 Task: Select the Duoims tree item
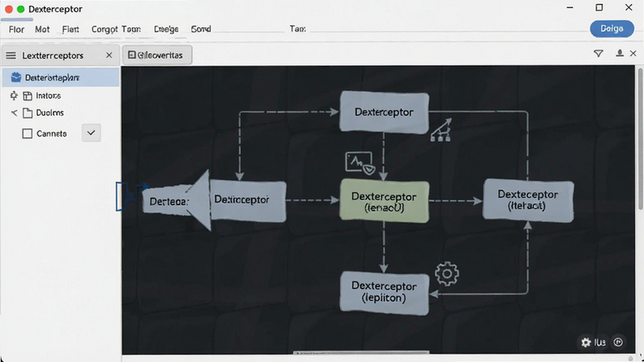(x=50, y=113)
